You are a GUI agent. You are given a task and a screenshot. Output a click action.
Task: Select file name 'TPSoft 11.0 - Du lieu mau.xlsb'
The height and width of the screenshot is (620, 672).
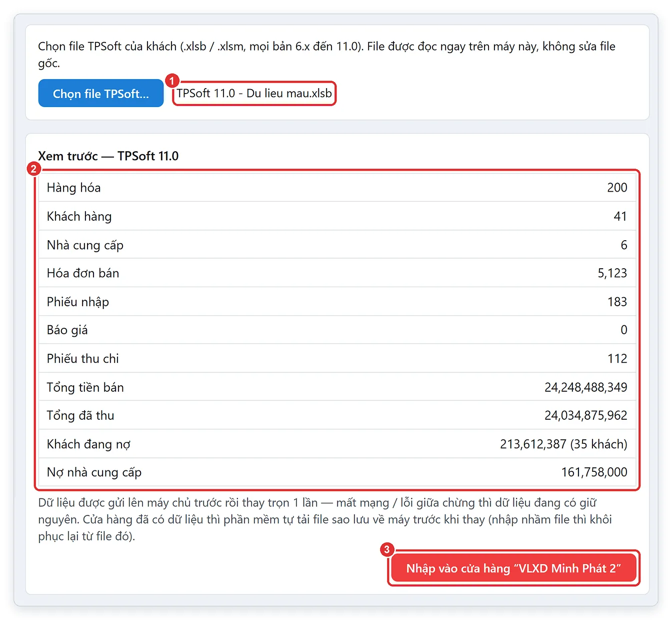254,93
